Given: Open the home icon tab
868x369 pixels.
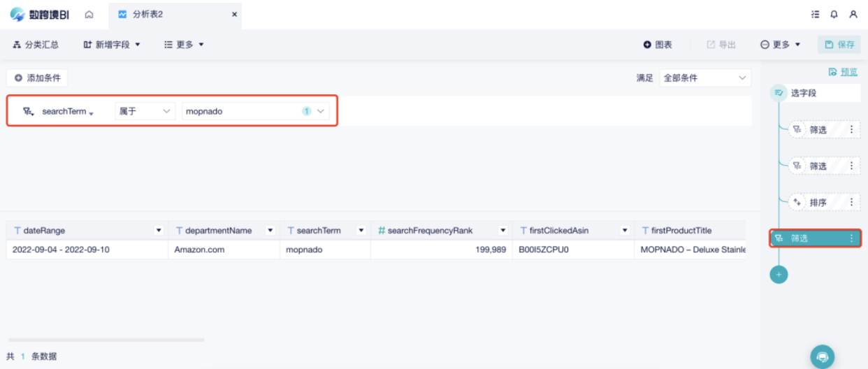Looking at the screenshot, I should 89,14.
